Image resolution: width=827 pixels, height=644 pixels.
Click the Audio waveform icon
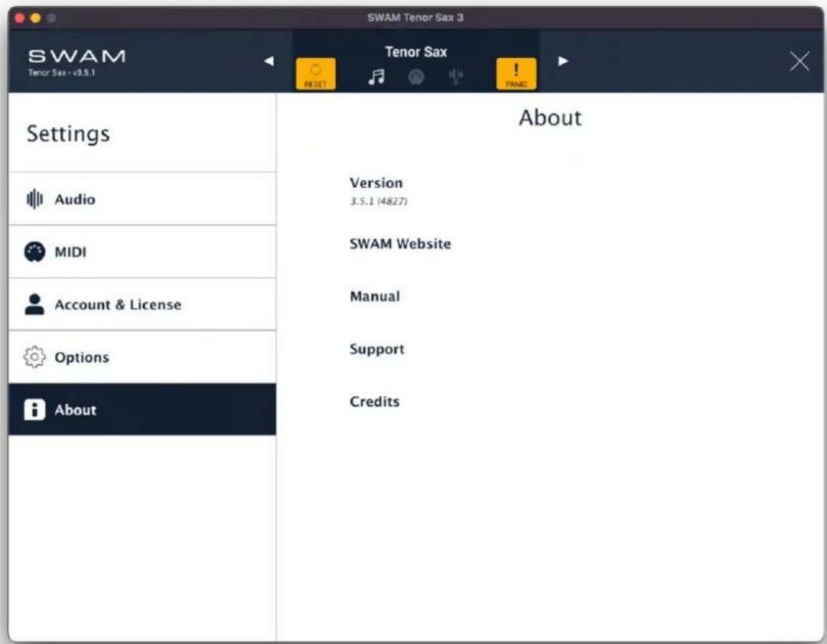[x=34, y=199]
